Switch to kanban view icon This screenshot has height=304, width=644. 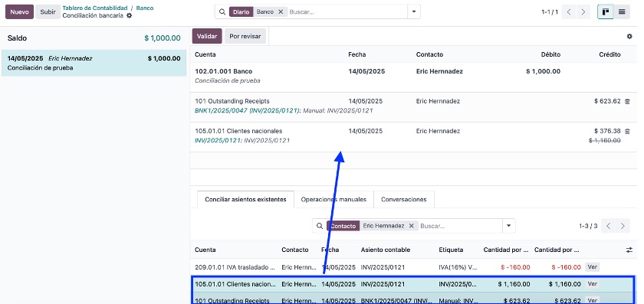coord(606,12)
